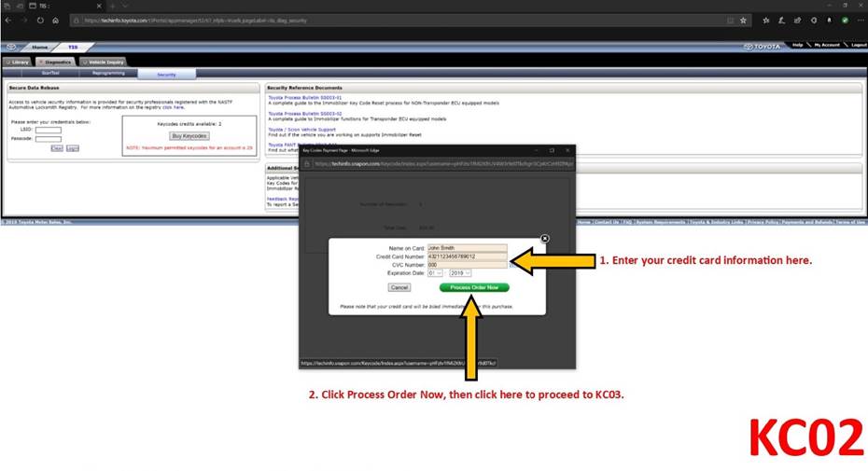
Task: Click the notification bell icon in toolbar
Action: click(829, 21)
